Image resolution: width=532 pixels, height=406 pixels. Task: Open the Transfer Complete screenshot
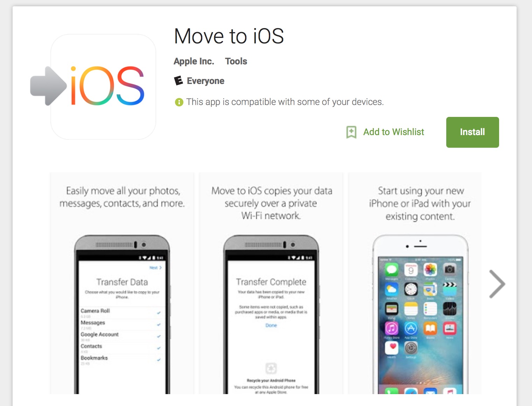271,283
